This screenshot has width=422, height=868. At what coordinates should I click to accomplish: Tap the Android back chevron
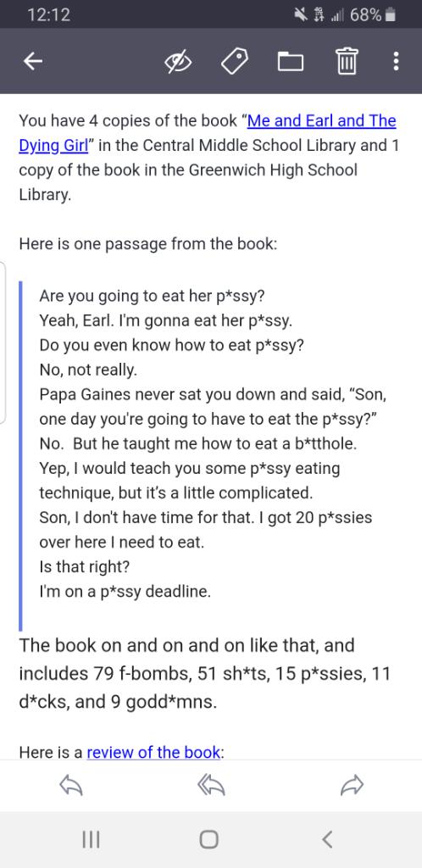[x=327, y=839]
